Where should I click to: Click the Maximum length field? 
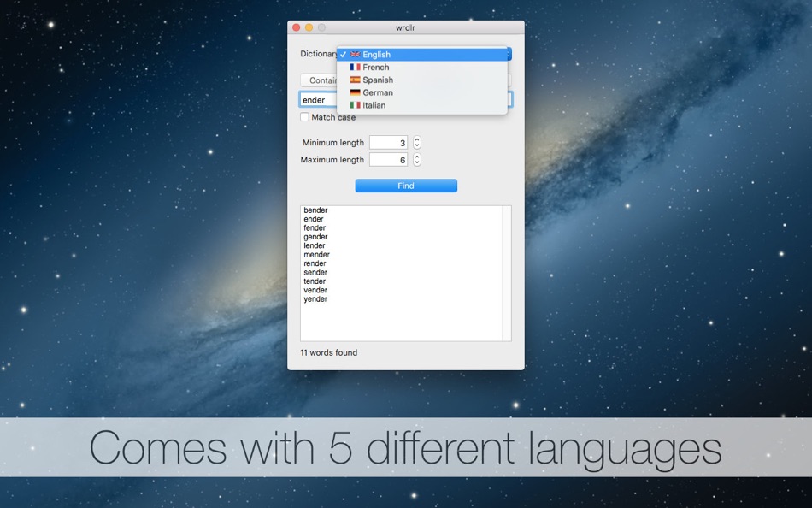tap(388, 160)
